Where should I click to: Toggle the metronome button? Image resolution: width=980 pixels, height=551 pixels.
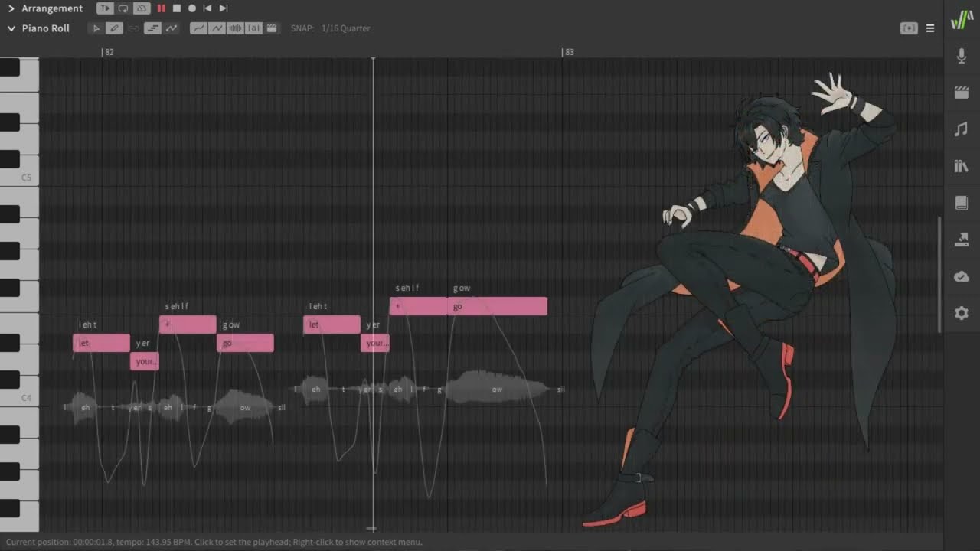pyautogui.click(x=142, y=8)
